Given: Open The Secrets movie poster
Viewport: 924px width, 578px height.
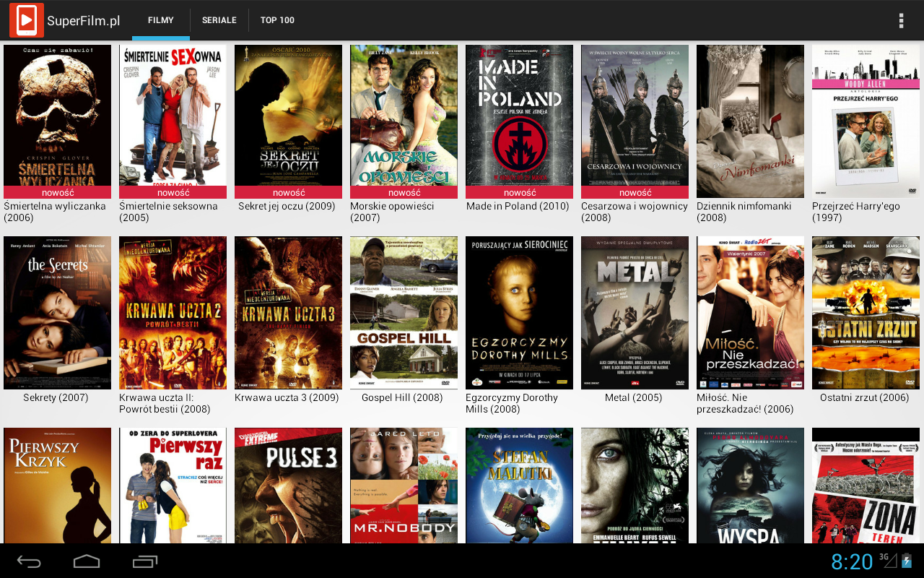Looking at the screenshot, I should tap(58, 313).
